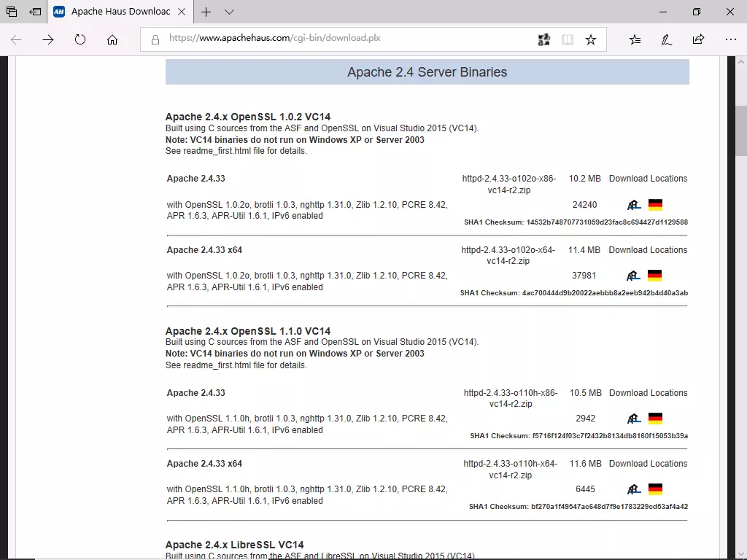Click file name httpd-2.4.33-o110h-x86-vc14-r2.zip
This screenshot has height=560, width=747.
pos(511,398)
